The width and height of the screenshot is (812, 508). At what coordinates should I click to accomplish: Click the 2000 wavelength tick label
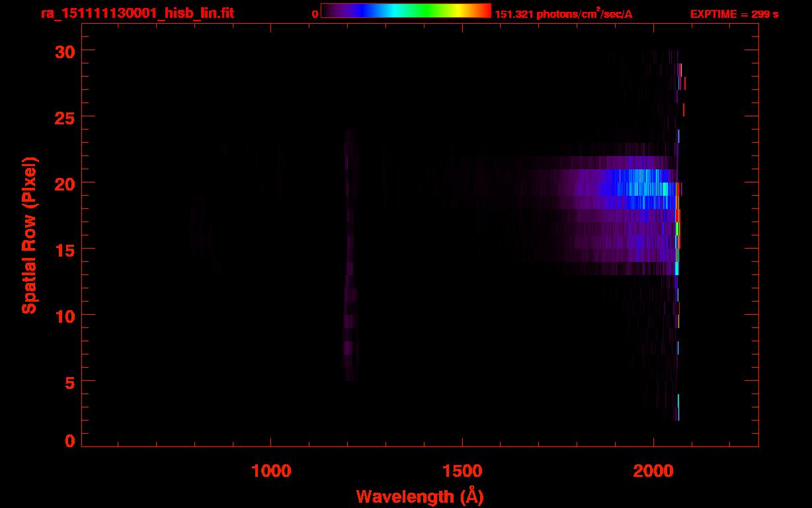pos(653,470)
